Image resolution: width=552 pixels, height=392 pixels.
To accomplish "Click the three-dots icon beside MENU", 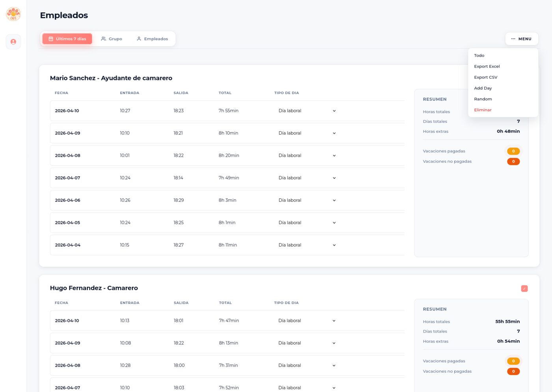I will [x=513, y=39].
